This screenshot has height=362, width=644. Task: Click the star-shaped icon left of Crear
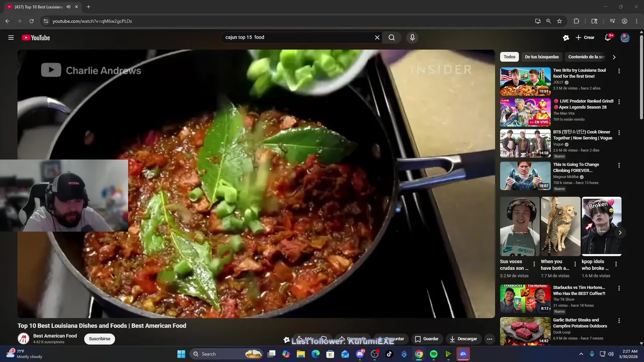point(566,38)
